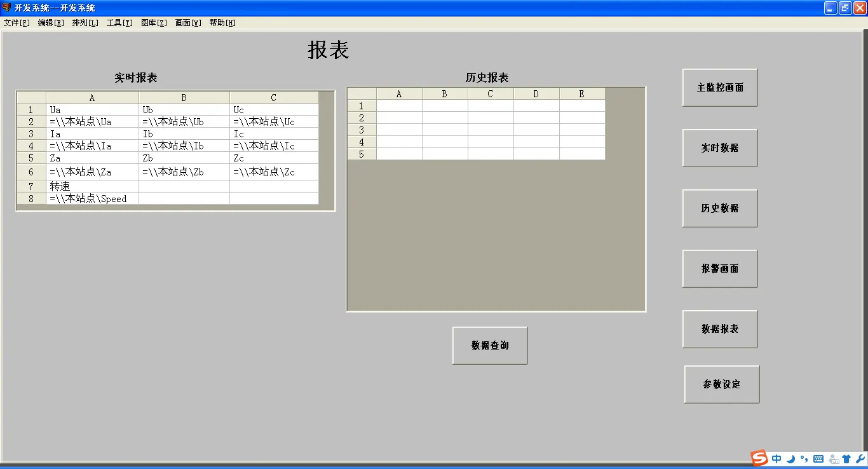This screenshot has height=469, width=868.
Task: Open the 编辑[E] menu
Action: pos(50,22)
